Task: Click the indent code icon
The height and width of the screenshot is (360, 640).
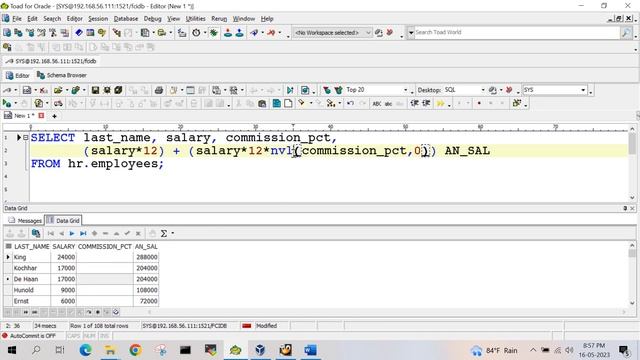Action: coord(415,103)
